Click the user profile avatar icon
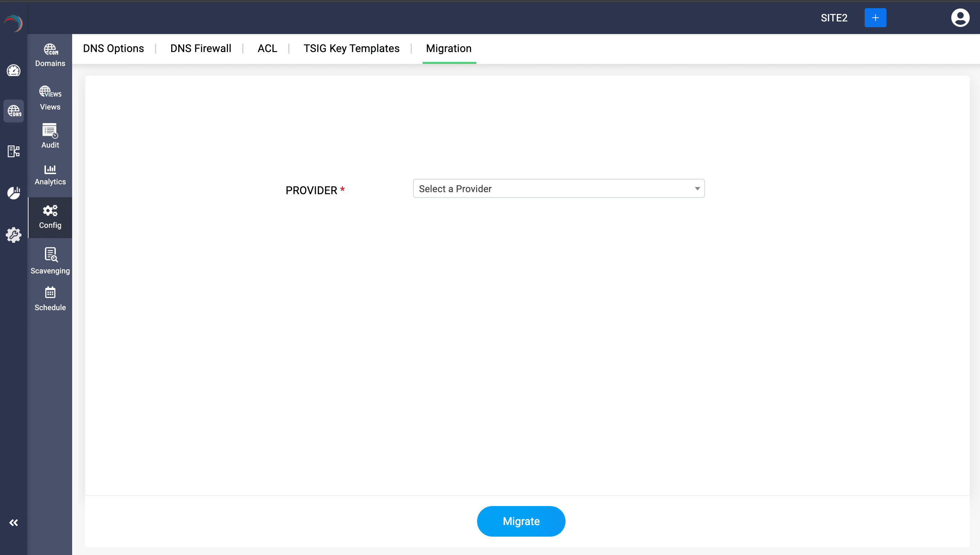This screenshot has width=980, height=555. pyautogui.click(x=960, y=18)
